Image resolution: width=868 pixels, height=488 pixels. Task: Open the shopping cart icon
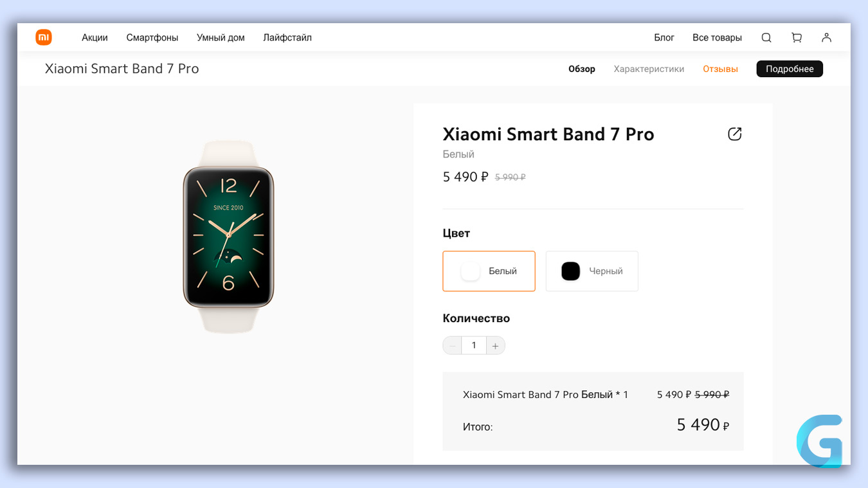[x=797, y=38]
